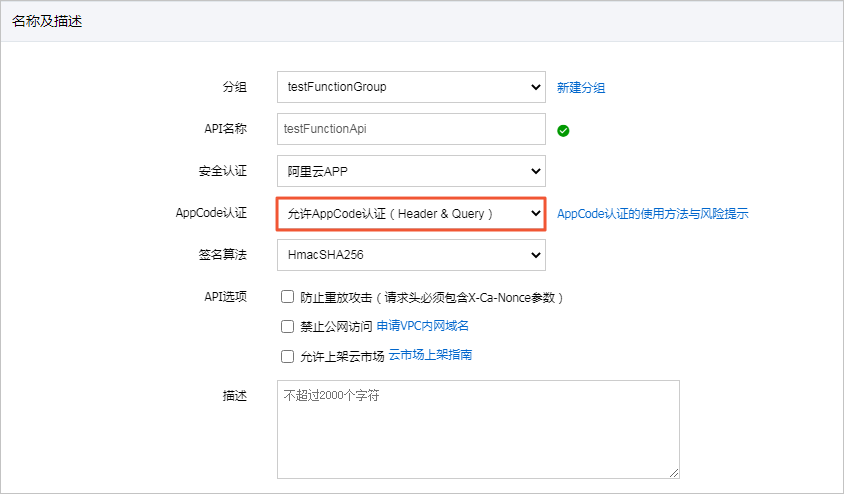Click the 禁止公网访问 label text

tap(336, 326)
